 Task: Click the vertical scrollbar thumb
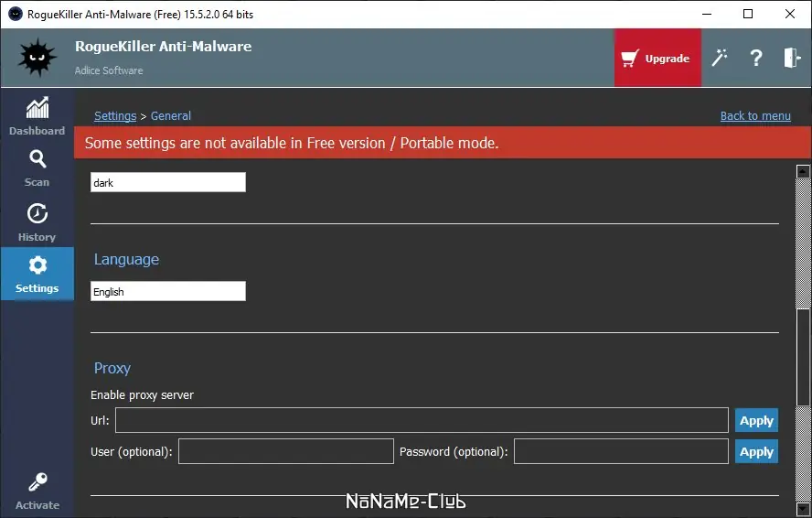tap(803, 357)
